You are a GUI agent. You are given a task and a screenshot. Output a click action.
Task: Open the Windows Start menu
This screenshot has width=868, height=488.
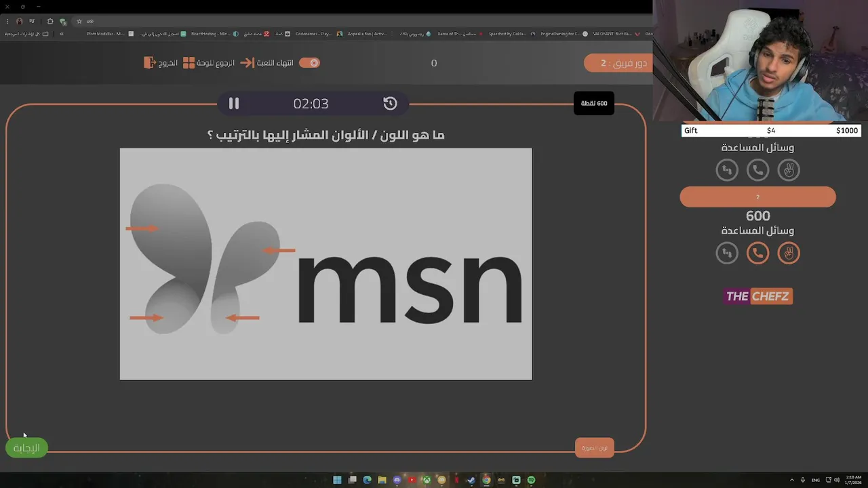[x=337, y=480]
